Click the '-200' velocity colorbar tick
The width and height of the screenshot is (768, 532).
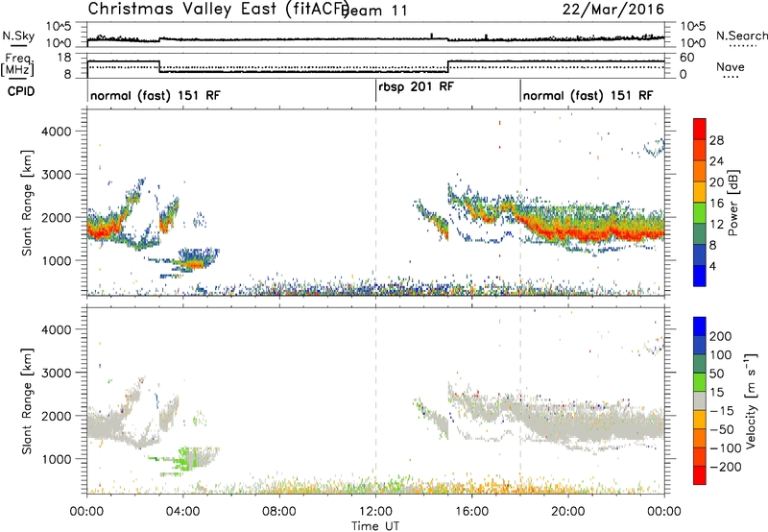[x=726, y=467]
